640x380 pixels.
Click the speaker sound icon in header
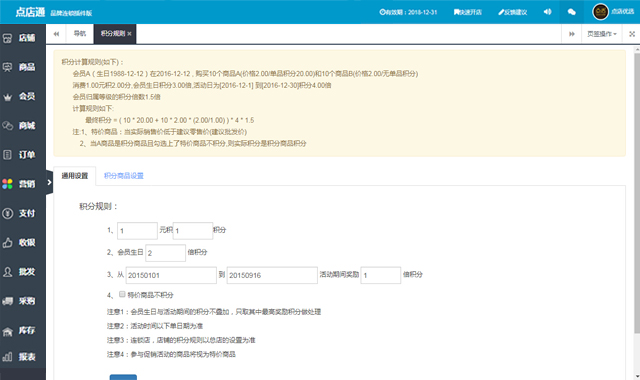tap(547, 12)
